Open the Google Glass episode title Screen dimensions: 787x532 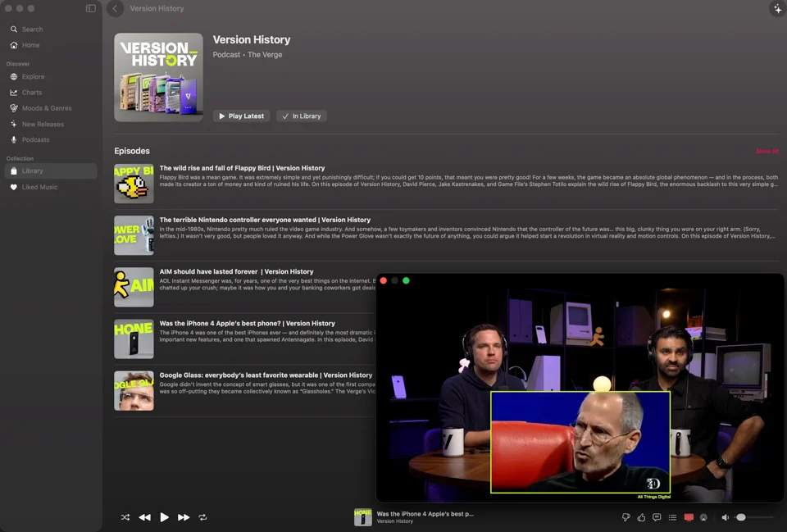[266, 375]
